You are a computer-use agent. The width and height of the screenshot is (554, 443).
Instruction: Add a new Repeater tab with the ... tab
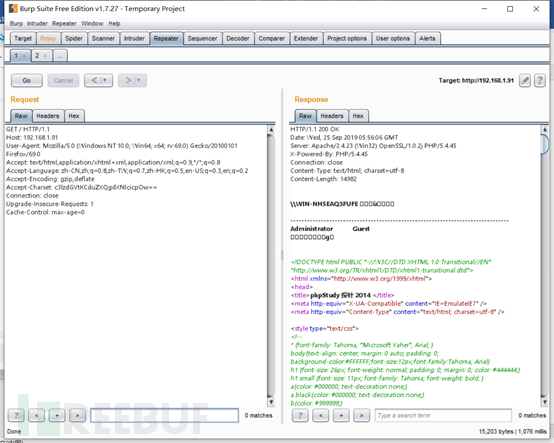click(x=60, y=56)
